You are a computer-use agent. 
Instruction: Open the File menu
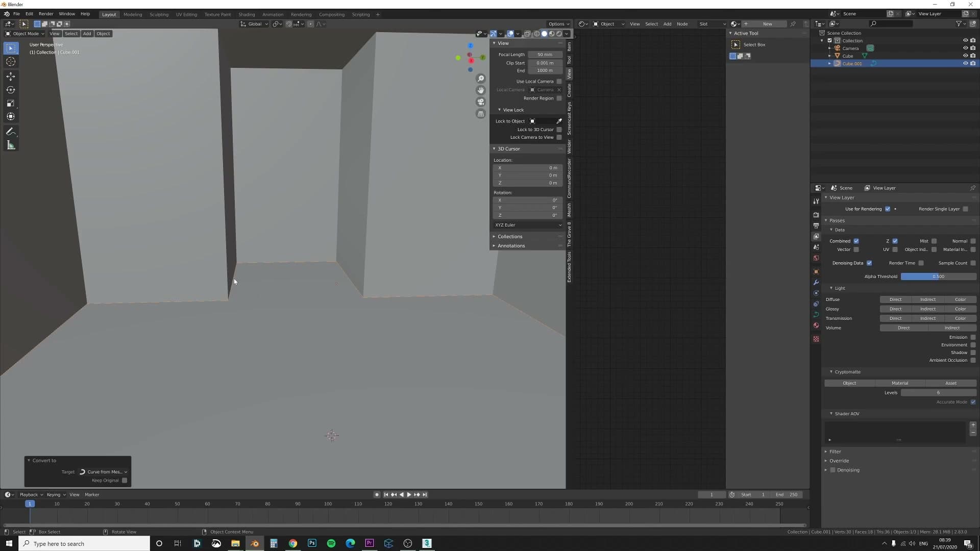click(16, 14)
